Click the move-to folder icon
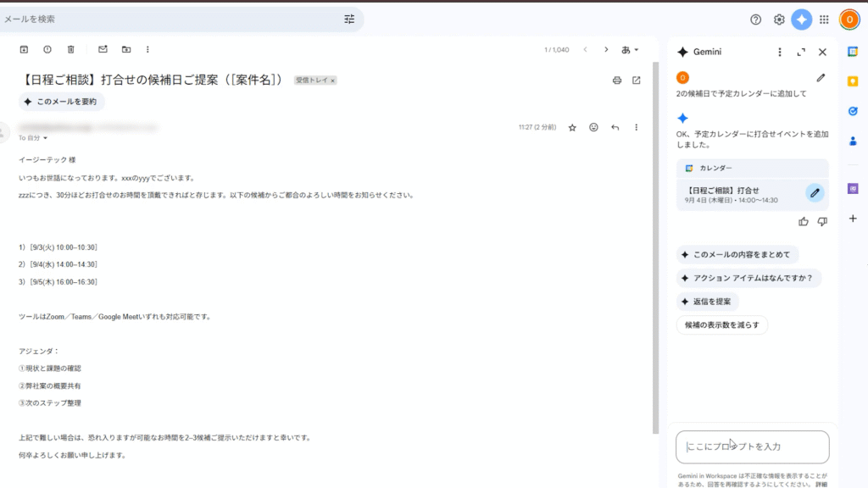The height and width of the screenshot is (488, 868). pos(126,49)
